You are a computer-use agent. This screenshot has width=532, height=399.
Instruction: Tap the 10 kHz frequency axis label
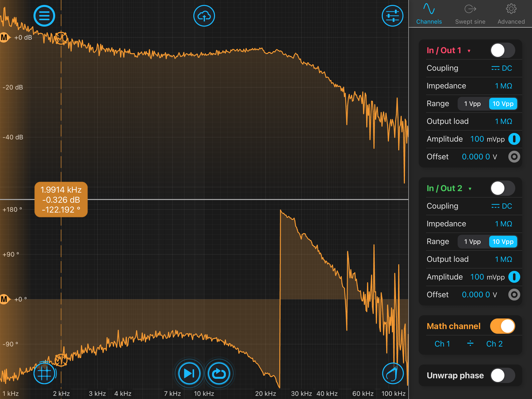204,394
